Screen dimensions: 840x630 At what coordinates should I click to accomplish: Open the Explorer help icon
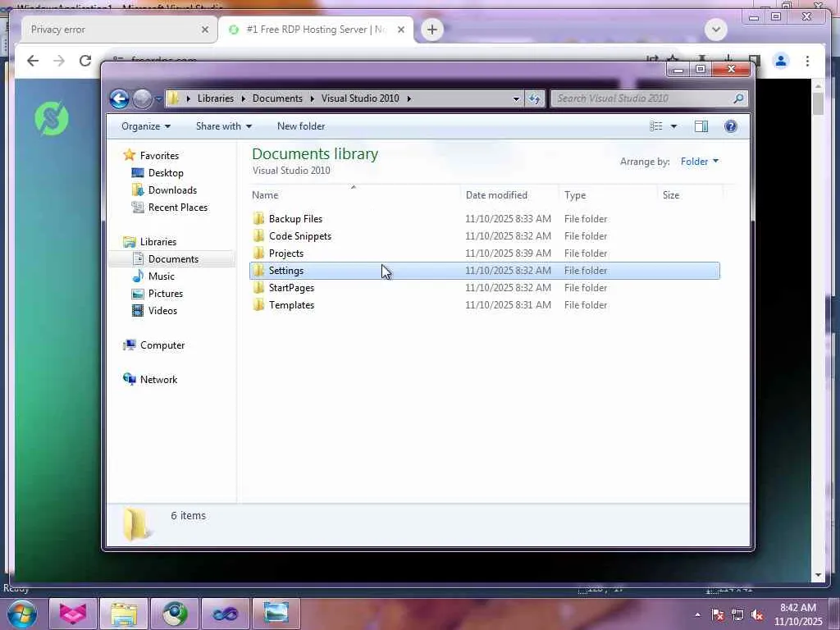point(731,126)
